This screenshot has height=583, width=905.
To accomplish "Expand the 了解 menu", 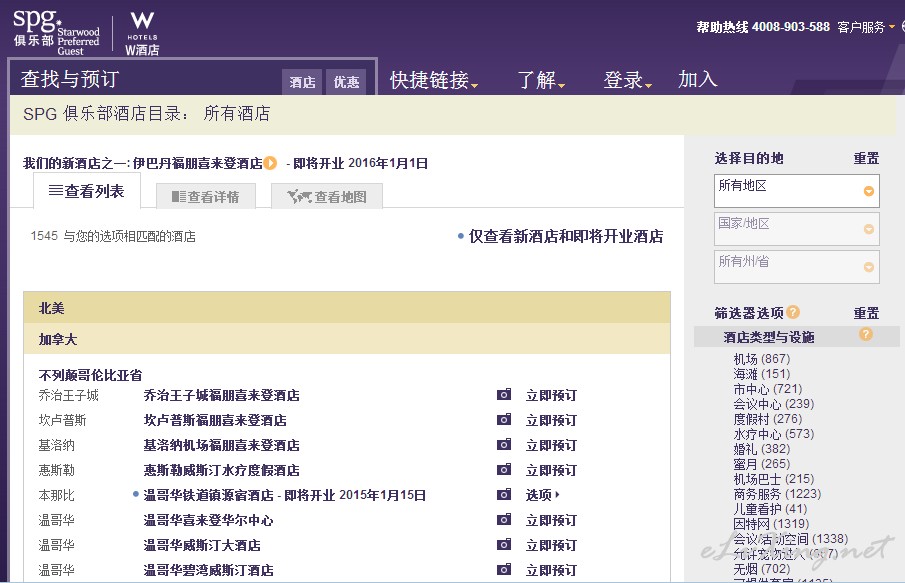I will point(541,80).
